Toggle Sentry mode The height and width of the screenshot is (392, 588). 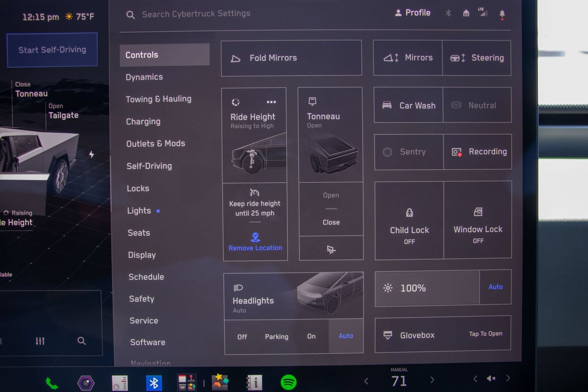(409, 152)
